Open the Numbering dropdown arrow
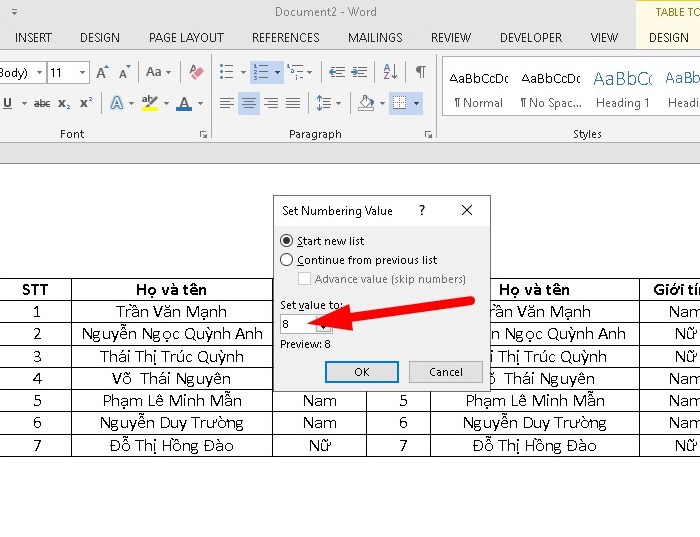 click(x=277, y=72)
